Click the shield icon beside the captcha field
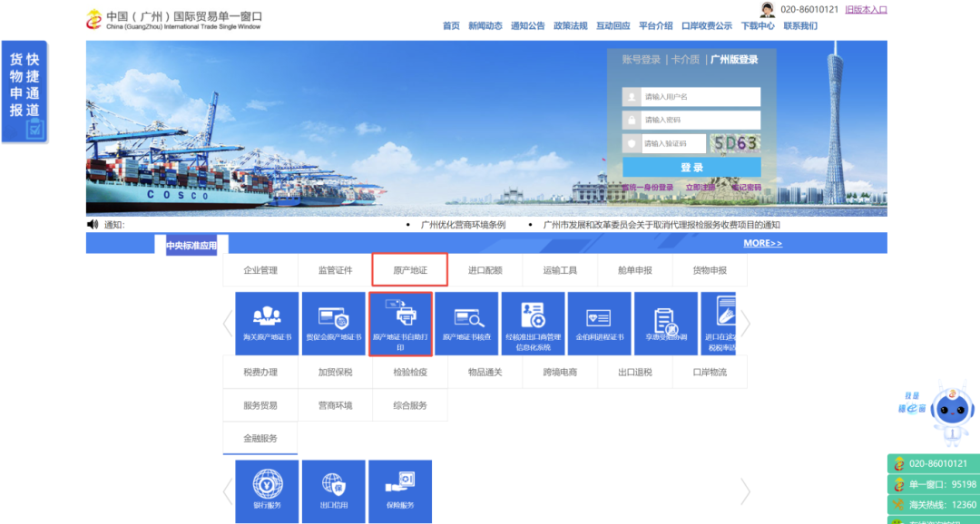 (632, 143)
